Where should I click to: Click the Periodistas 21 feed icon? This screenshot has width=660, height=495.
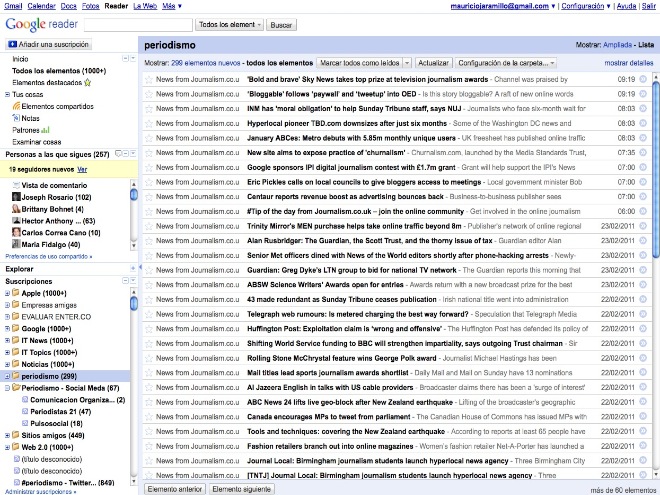(x=25, y=412)
